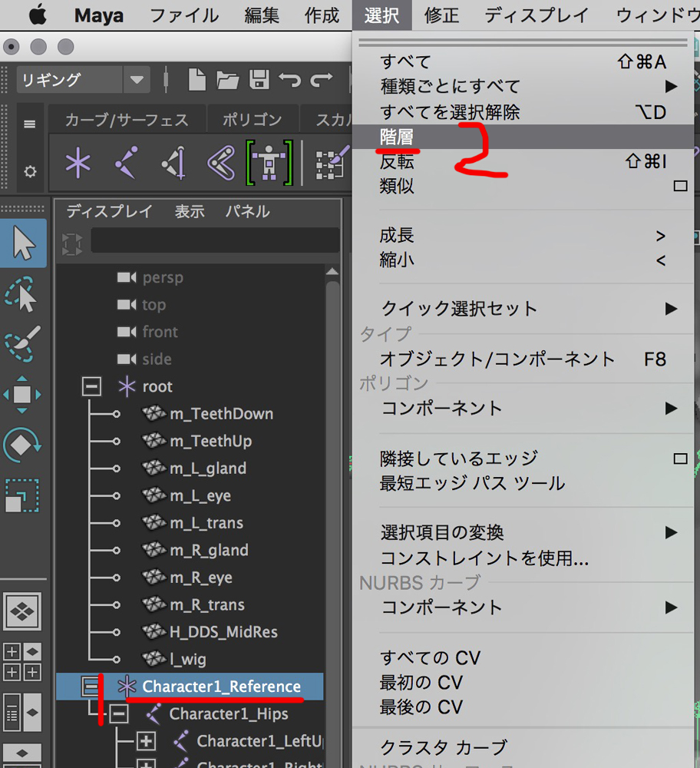Image resolution: width=700 pixels, height=768 pixels.
Task: Click the bind skin shelf icon
Action: [x=221, y=163]
